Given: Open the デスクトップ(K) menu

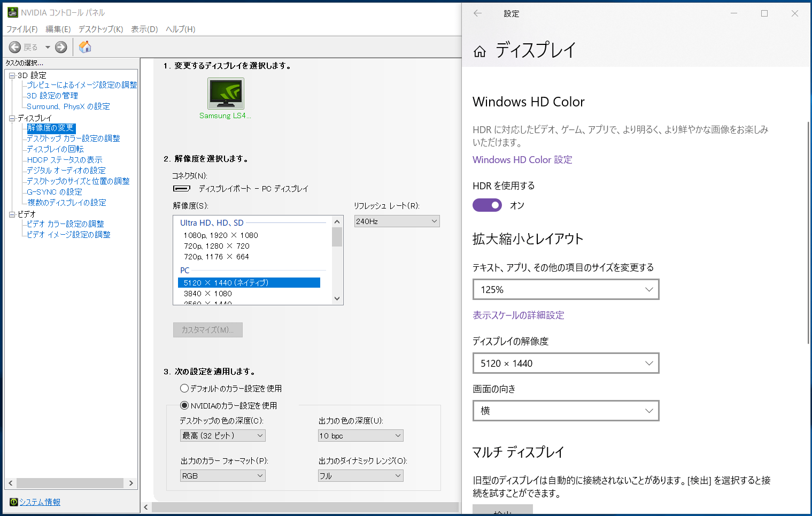Looking at the screenshot, I should point(101,29).
